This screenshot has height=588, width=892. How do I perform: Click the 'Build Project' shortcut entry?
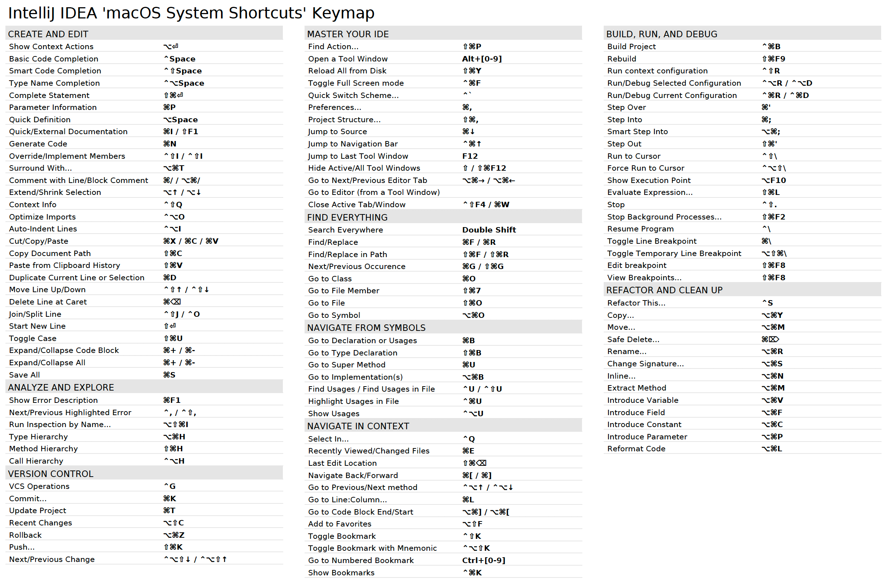click(631, 46)
